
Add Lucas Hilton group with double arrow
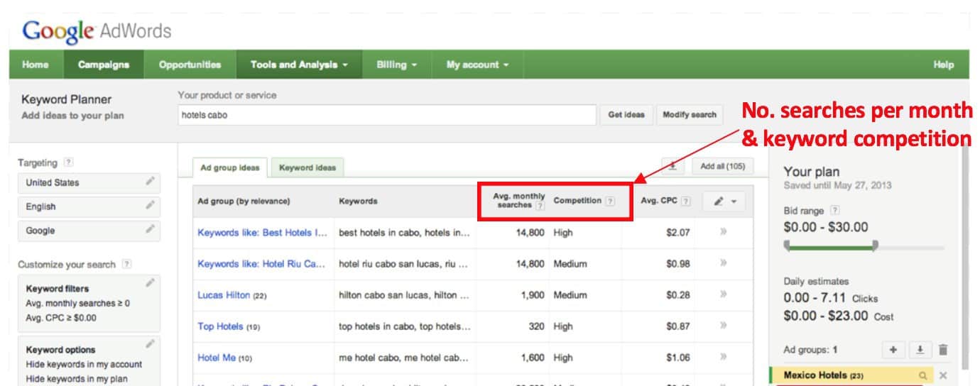(x=723, y=294)
